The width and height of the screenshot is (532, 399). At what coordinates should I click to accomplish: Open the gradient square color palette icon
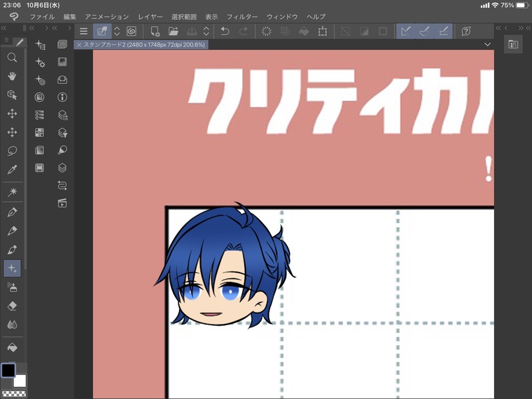point(40,150)
